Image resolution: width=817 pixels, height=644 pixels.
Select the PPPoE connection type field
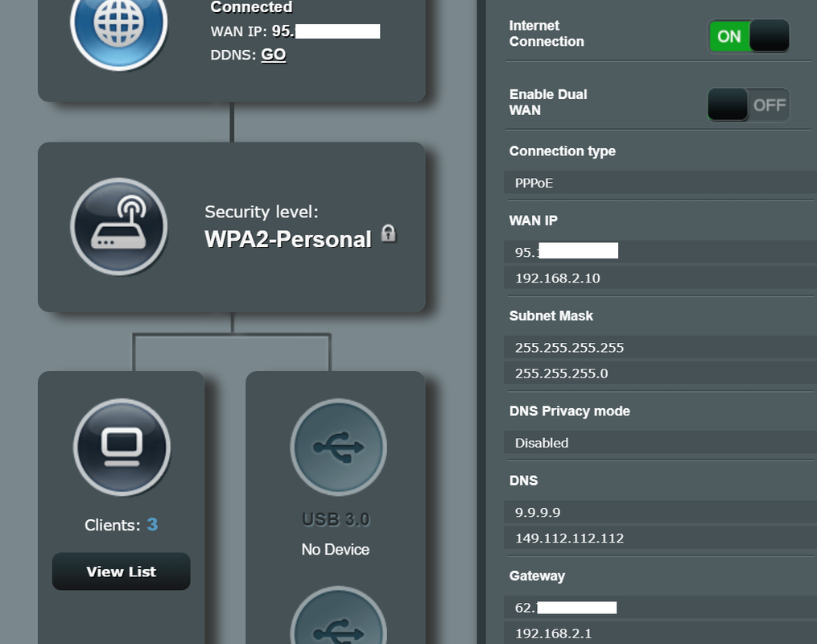[534, 183]
